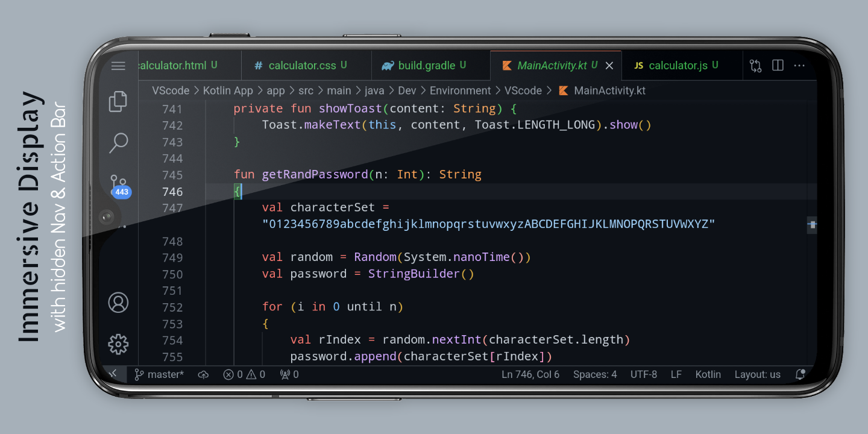
Task: Click line number 746 in the gutter
Action: pyautogui.click(x=172, y=192)
